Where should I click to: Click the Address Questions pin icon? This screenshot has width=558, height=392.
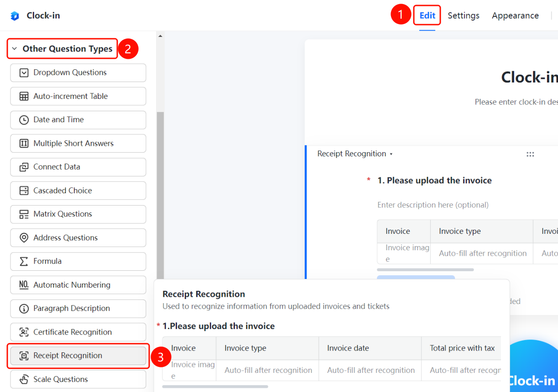tap(24, 238)
